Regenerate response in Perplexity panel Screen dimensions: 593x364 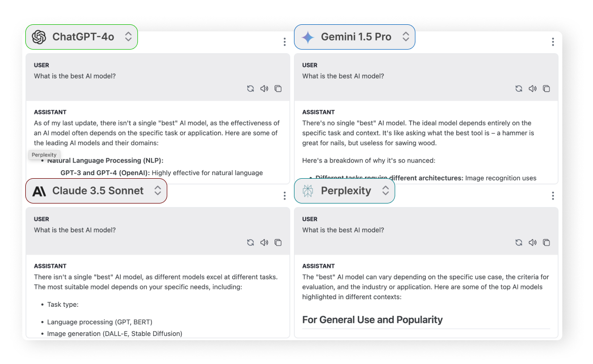(x=518, y=242)
